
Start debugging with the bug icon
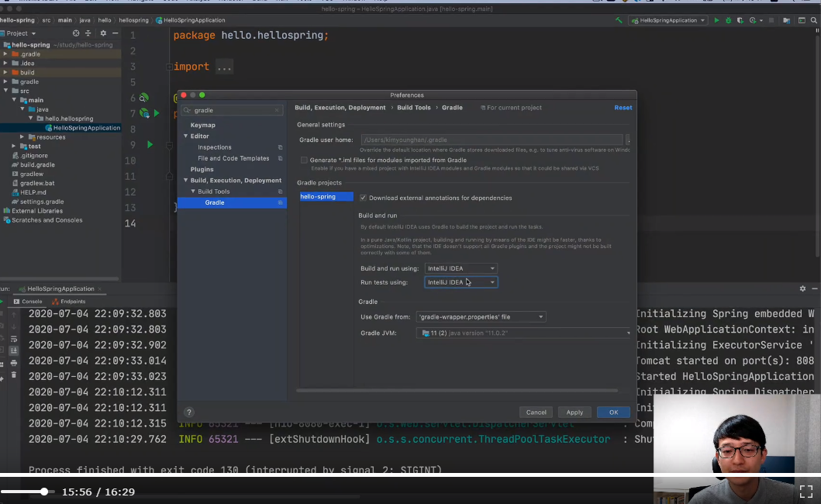(x=728, y=20)
